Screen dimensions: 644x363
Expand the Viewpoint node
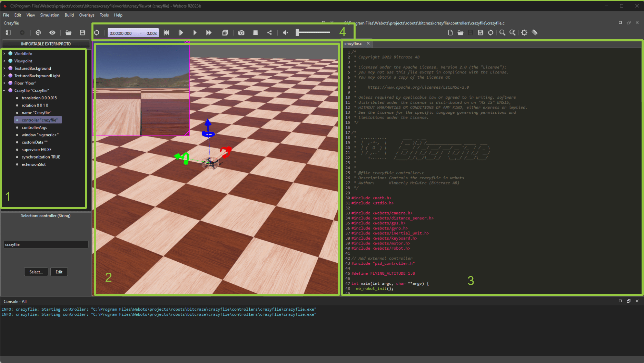[x=4, y=61]
